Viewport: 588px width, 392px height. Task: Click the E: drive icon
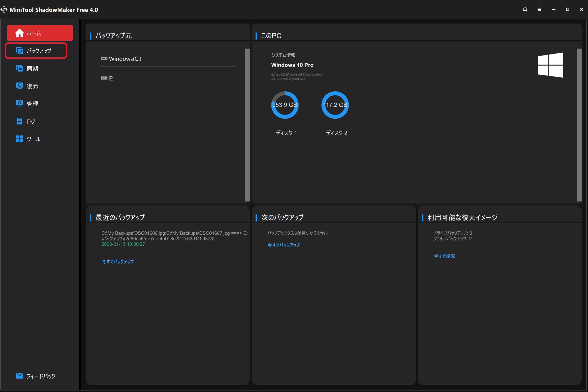coord(104,78)
